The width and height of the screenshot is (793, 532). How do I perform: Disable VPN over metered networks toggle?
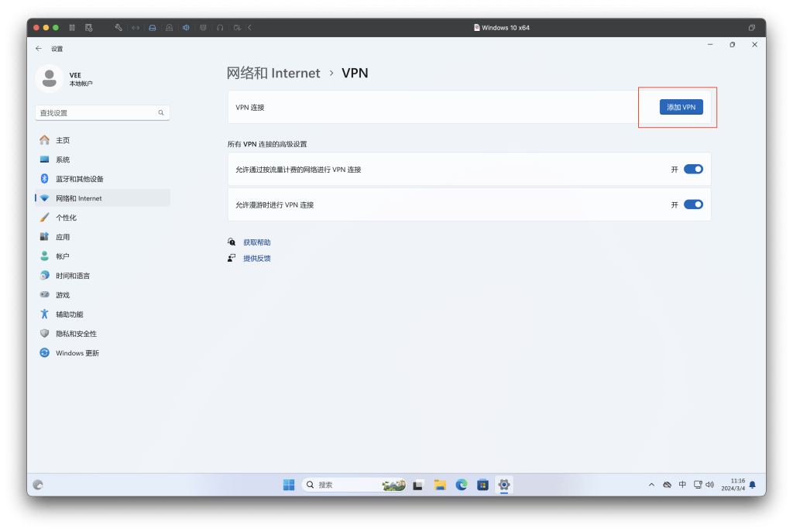click(x=693, y=169)
